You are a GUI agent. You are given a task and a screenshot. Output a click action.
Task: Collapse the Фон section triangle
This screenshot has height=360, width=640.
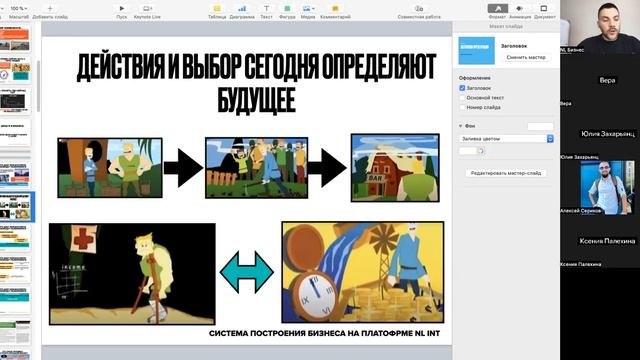coord(461,126)
